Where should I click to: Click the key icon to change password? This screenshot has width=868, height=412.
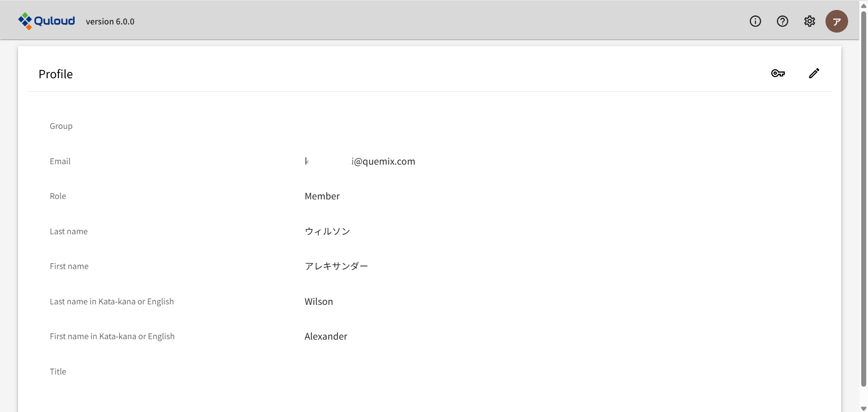coord(778,73)
